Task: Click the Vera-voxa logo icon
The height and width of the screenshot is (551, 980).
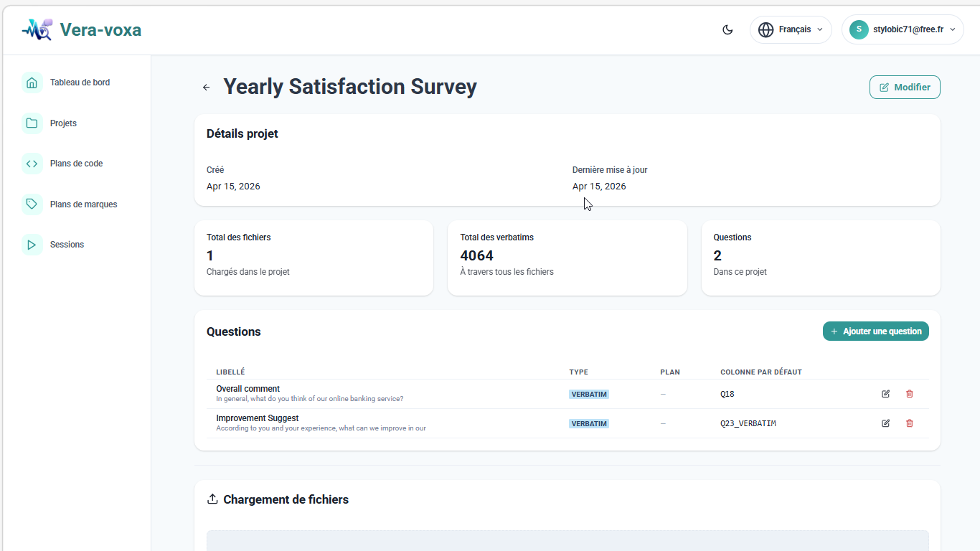Action: coord(37,29)
